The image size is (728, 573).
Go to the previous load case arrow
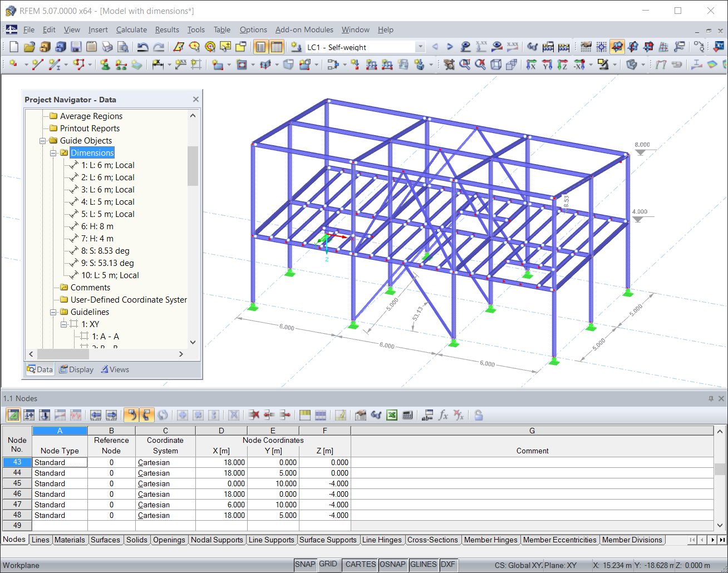coord(435,47)
